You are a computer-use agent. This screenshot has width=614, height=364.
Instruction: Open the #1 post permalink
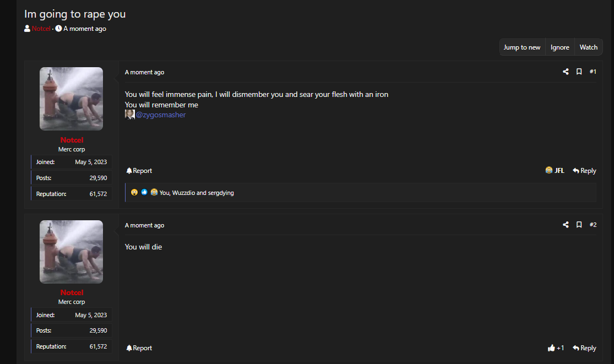click(x=593, y=72)
